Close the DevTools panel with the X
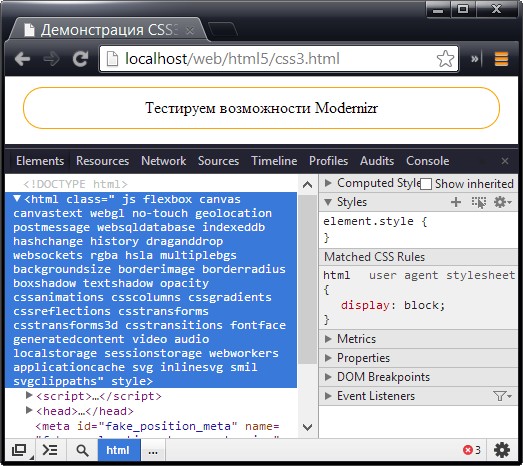This screenshot has width=523, height=466. (x=505, y=161)
